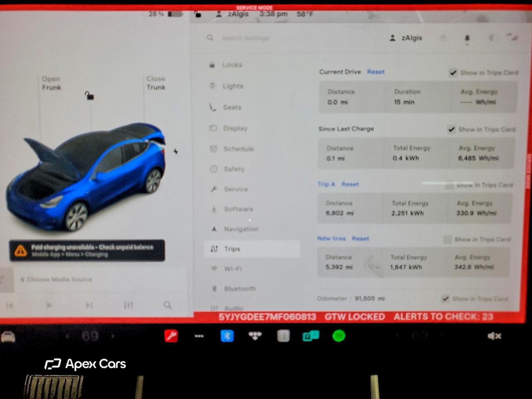532x399 pixels.
Task: Decrease passenger temperature with left arrow
Action: coord(397,336)
